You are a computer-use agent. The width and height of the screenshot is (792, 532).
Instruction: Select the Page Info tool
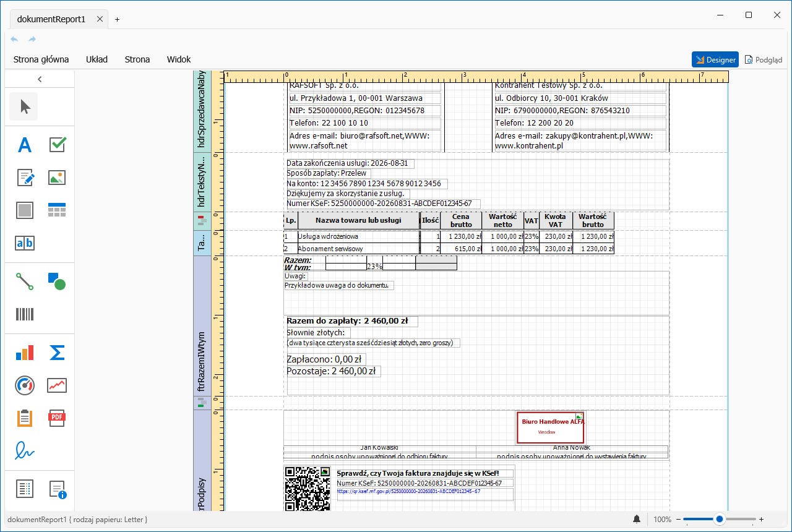[57, 489]
